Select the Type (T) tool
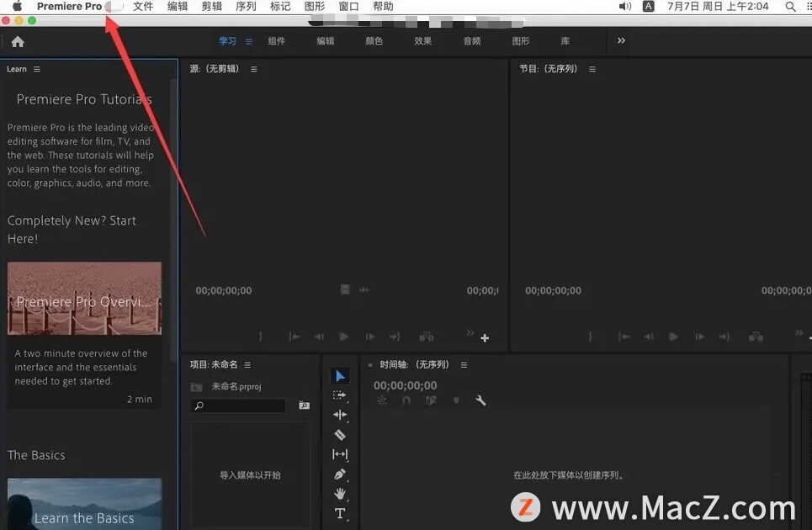812x530 pixels. (x=340, y=513)
